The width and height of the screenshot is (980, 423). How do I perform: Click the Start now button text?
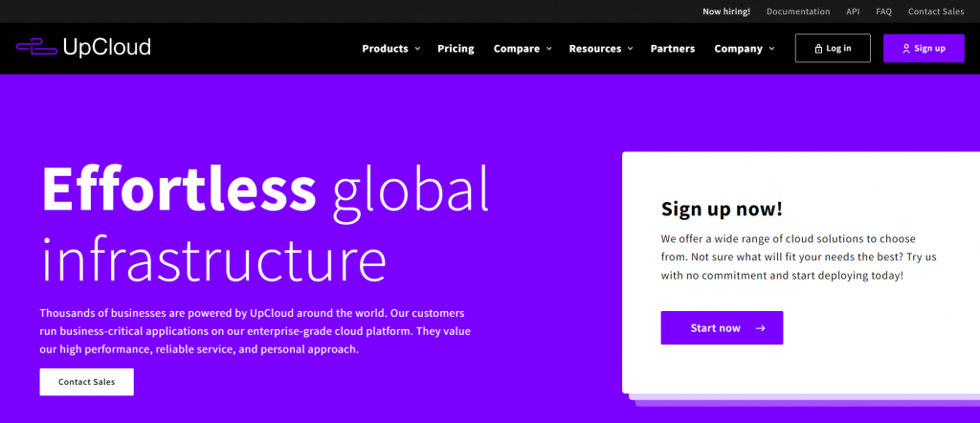point(716,328)
